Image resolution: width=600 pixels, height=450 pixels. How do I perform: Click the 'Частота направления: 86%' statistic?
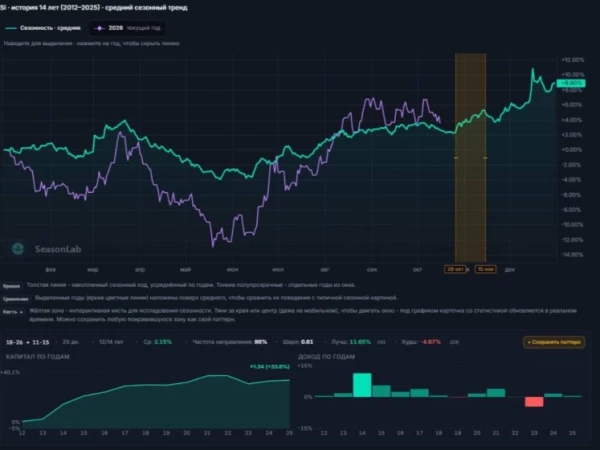230,342
